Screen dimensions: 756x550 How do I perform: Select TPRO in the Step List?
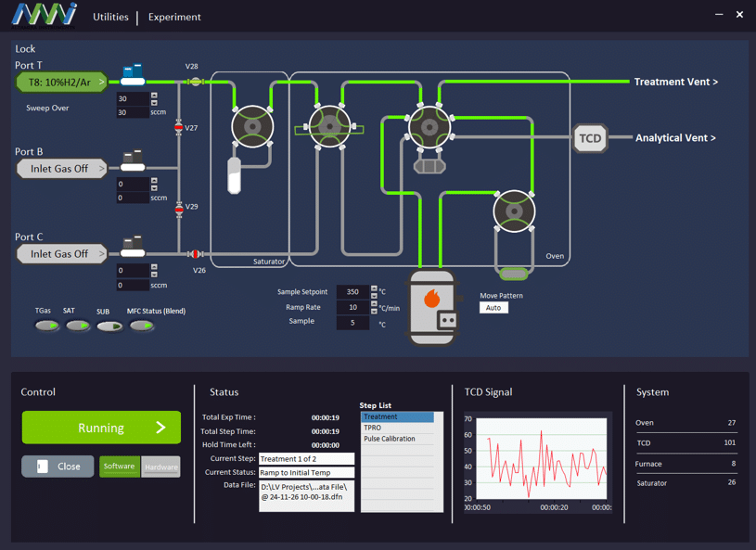tap(397, 428)
